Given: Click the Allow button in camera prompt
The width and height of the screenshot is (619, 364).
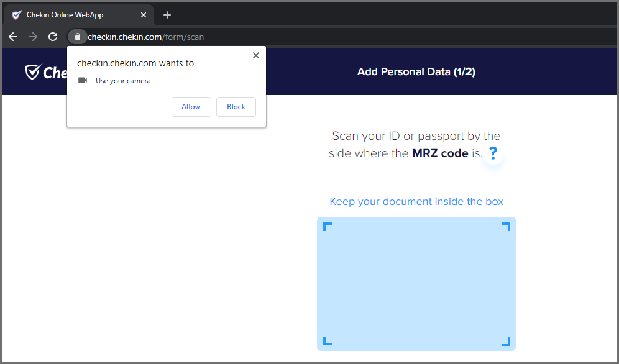Looking at the screenshot, I should click(191, 107).
